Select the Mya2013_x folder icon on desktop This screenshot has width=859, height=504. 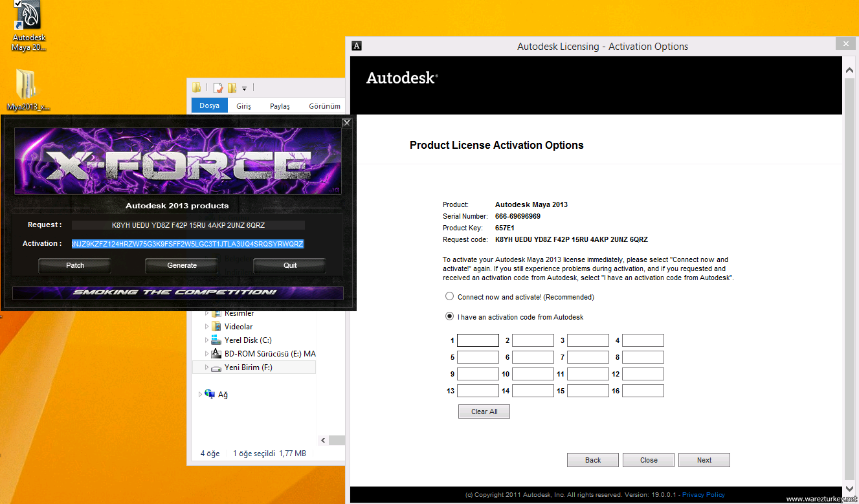(27, 84)
